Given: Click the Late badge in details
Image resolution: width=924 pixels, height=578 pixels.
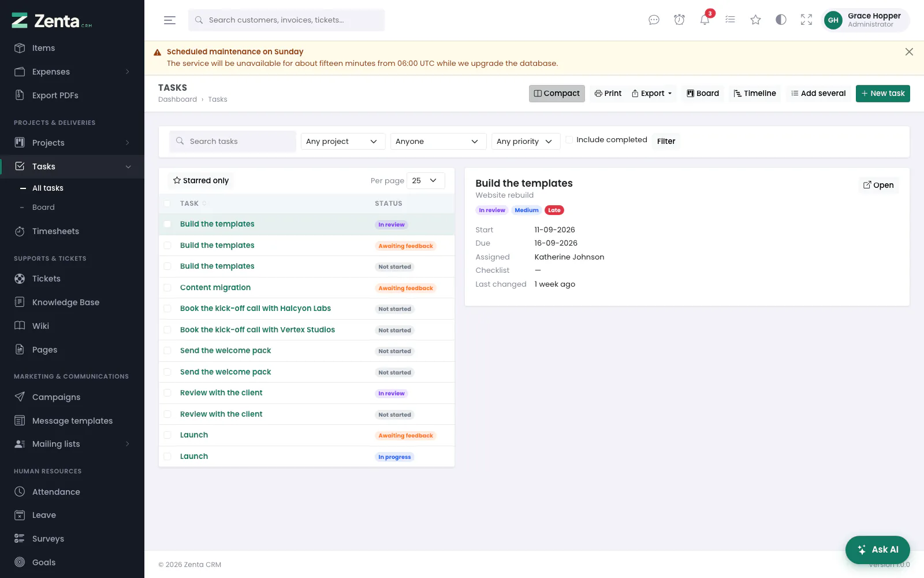Looking at the screenshot, I should pyautogui.click(x=554, y=210).
